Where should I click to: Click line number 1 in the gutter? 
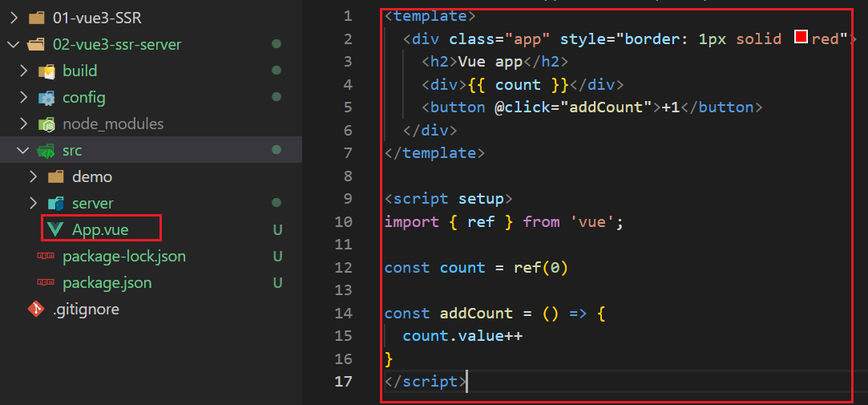348,16
